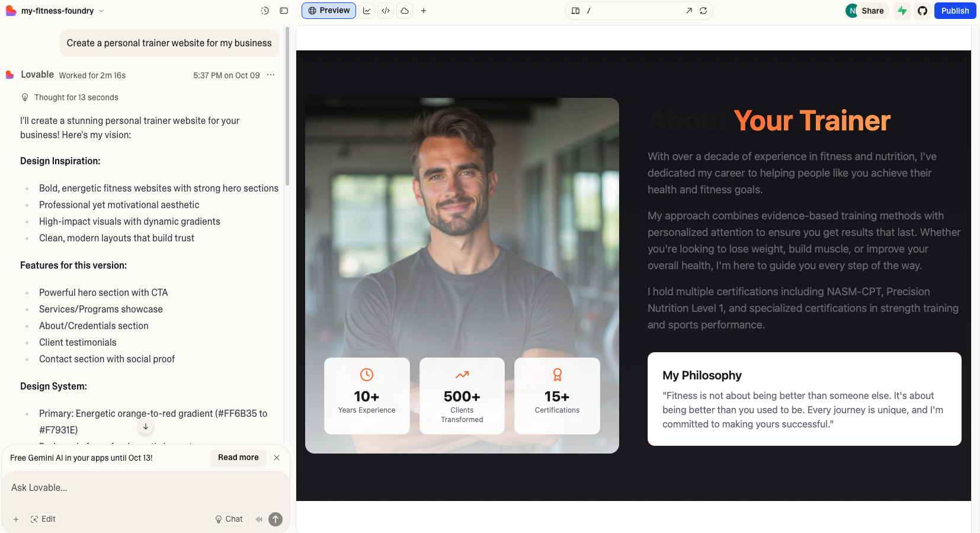Refresh the preview page
The height and width of the screenshot is (533, 980).
coord(703,11)
